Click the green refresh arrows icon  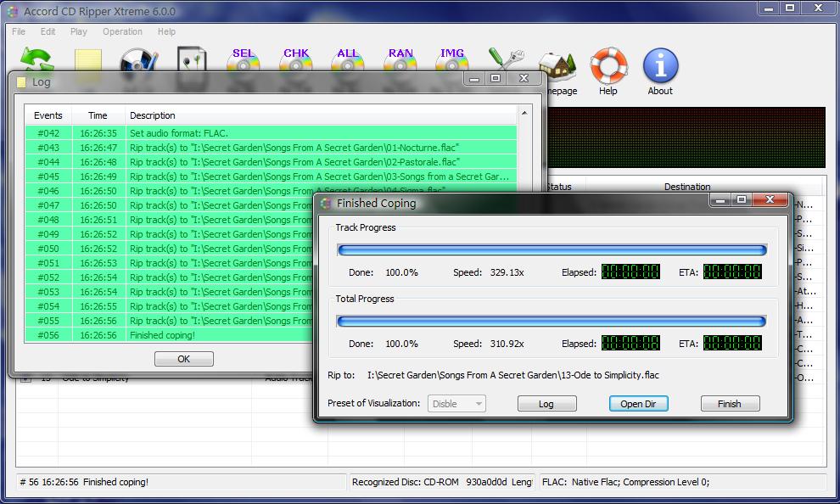36,59
